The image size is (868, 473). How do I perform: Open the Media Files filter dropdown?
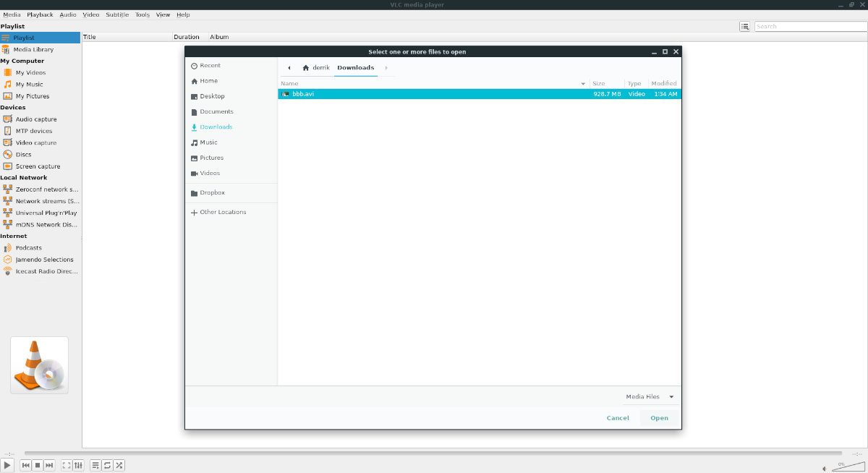649,396
